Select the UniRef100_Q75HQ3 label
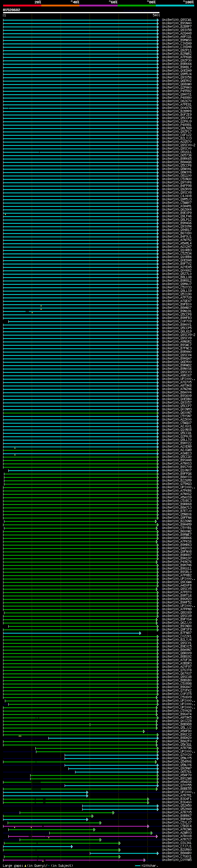 [177, 484]
